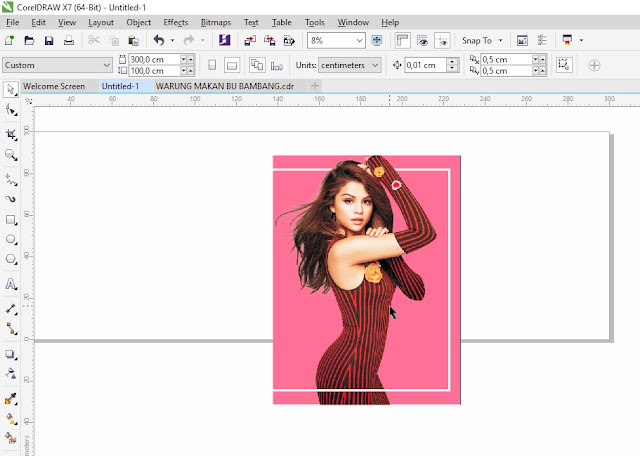Image resolution: width=640 pixels, height=456 pixels.
Task: Undo the last action
Action: pyautogui.click(x=159, y=40)
